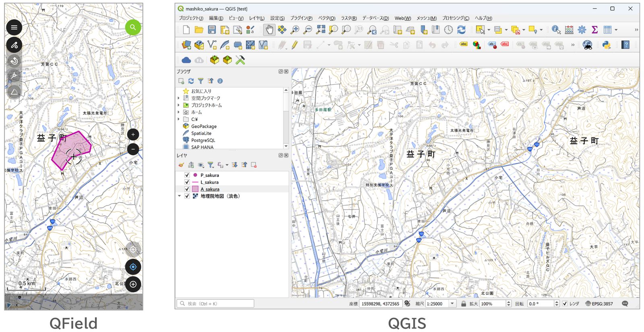Click the Temporal Controller clock icon
Image resolution: width=644 pixels, height=332 pixels.
(448, 29)
